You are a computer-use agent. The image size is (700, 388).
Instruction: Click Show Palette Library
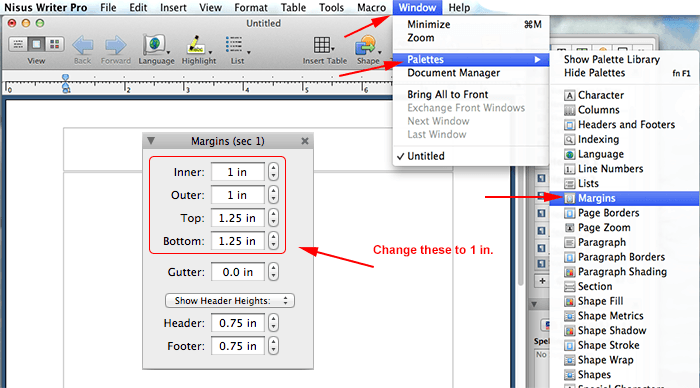(x=612, y=59)
